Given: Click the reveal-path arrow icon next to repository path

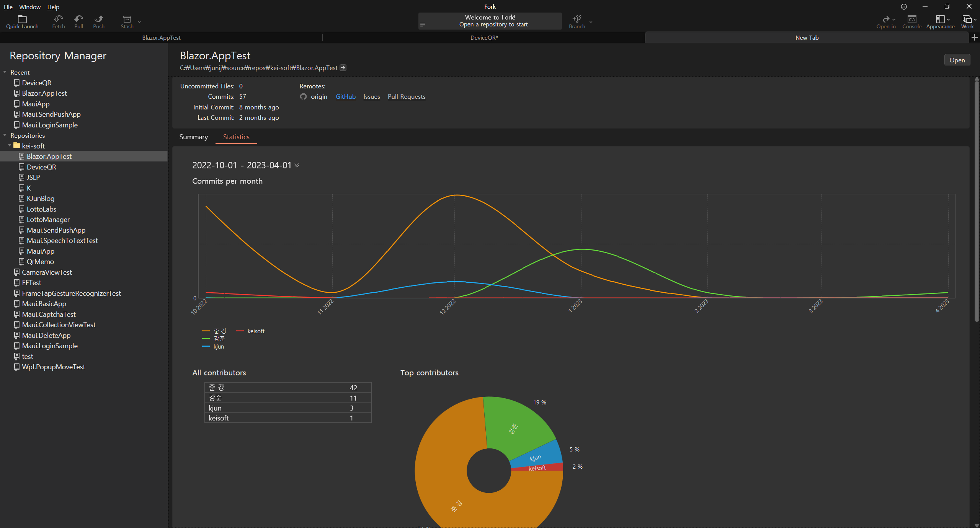Looking at the screenshot, I should click(x=343, y=68).
